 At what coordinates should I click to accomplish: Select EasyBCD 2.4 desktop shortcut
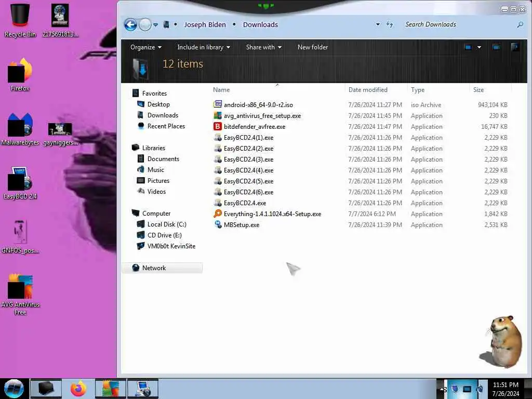tap(20, 182)
